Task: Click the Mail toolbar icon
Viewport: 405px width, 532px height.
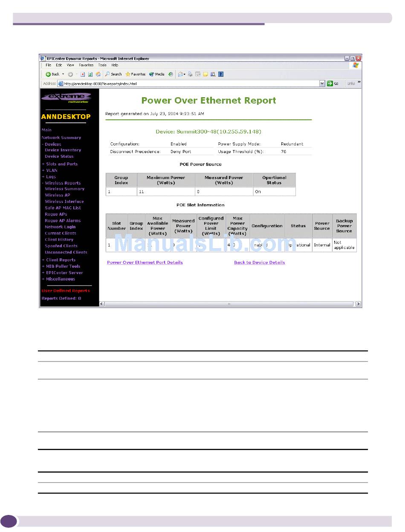Action: pos(182,74)
